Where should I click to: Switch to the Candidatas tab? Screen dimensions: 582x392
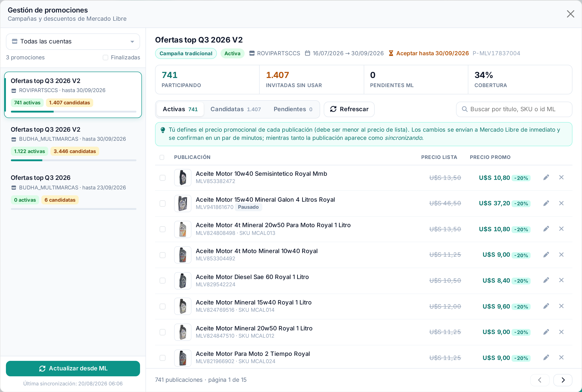tap(235, 109)
